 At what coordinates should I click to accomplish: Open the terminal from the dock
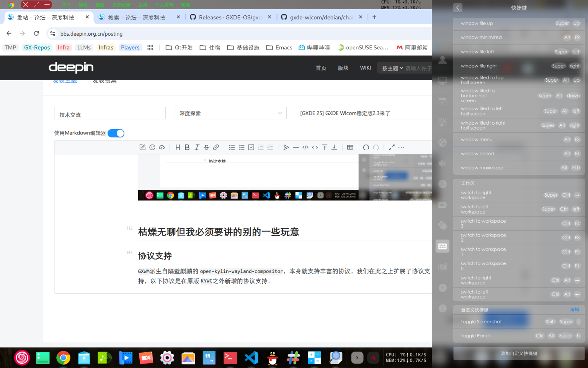pos(230,358)
